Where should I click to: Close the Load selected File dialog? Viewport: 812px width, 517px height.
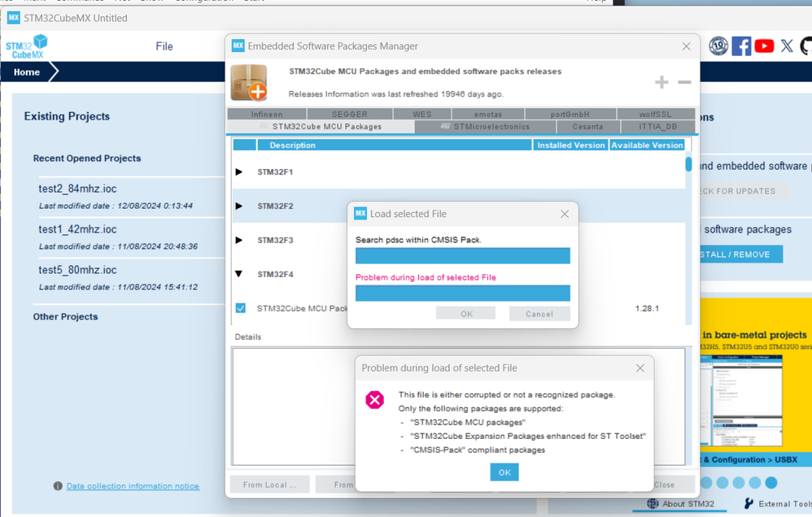click(565, 214)
